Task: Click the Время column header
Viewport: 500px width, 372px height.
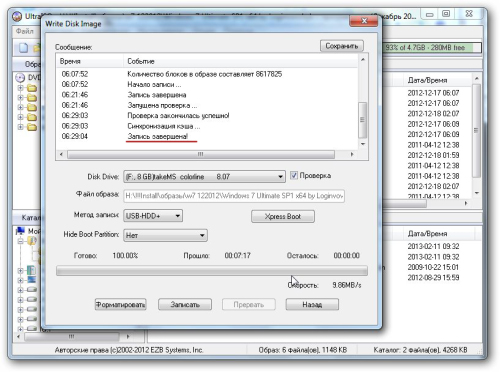Action: 90,61
